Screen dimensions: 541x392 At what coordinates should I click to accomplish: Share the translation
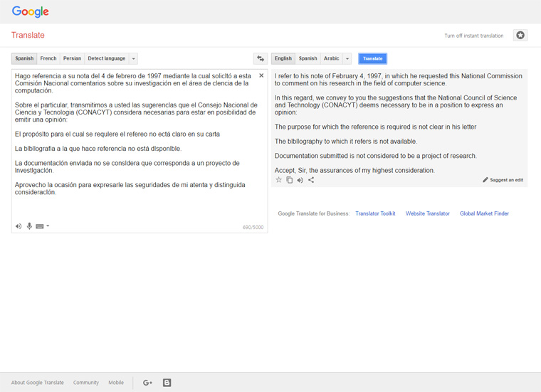click(311, 180)
